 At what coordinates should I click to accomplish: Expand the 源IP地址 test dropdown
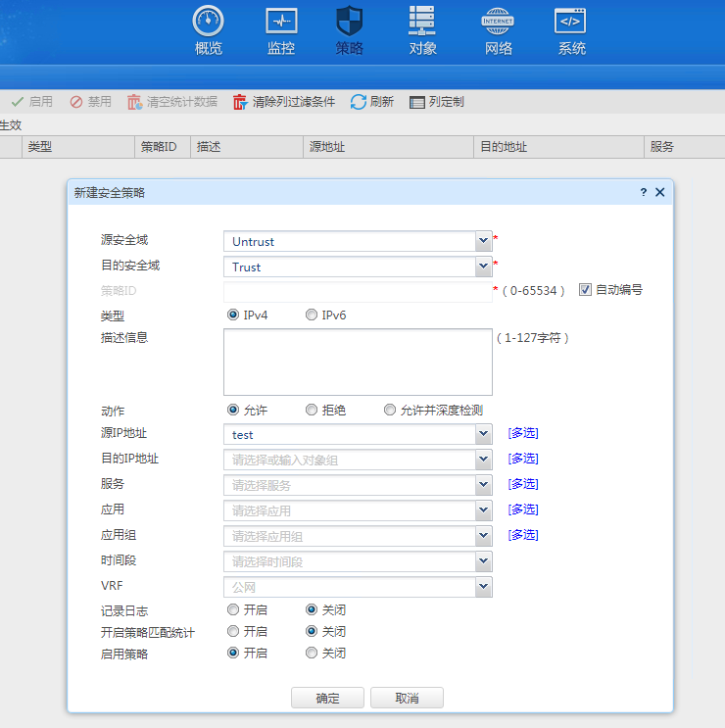coord(483,434)
